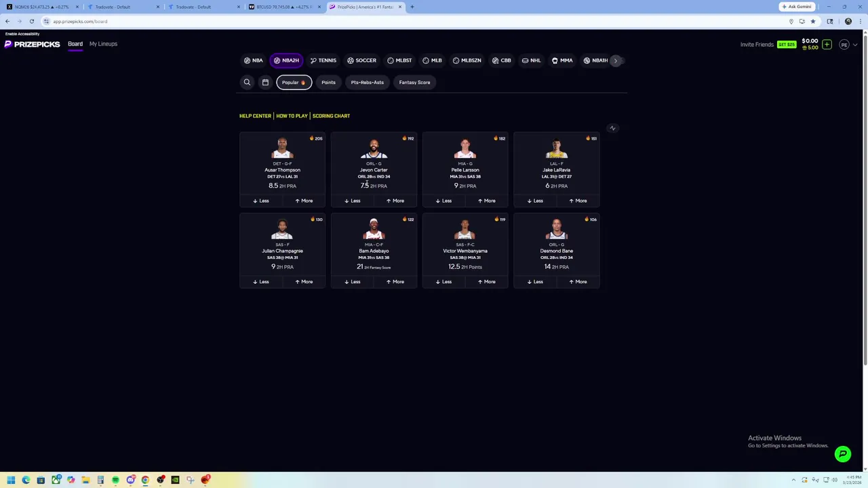
Task: Pick More for Jevon Carter
Action: point(395,201)
